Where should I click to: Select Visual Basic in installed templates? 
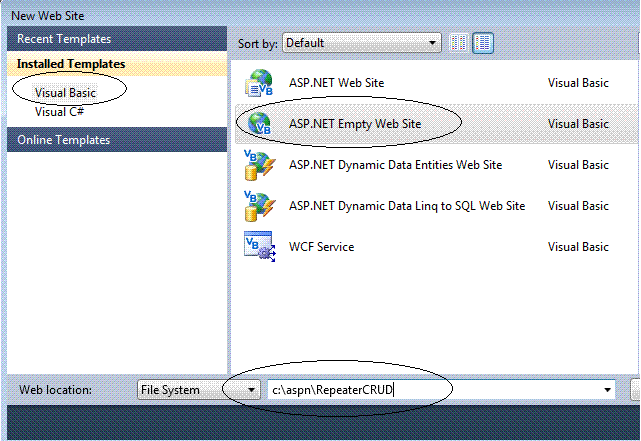coord(65,93)
